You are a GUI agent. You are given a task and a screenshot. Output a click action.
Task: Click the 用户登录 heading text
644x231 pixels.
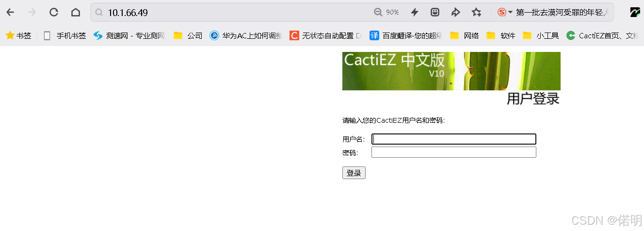pos(533,99)
